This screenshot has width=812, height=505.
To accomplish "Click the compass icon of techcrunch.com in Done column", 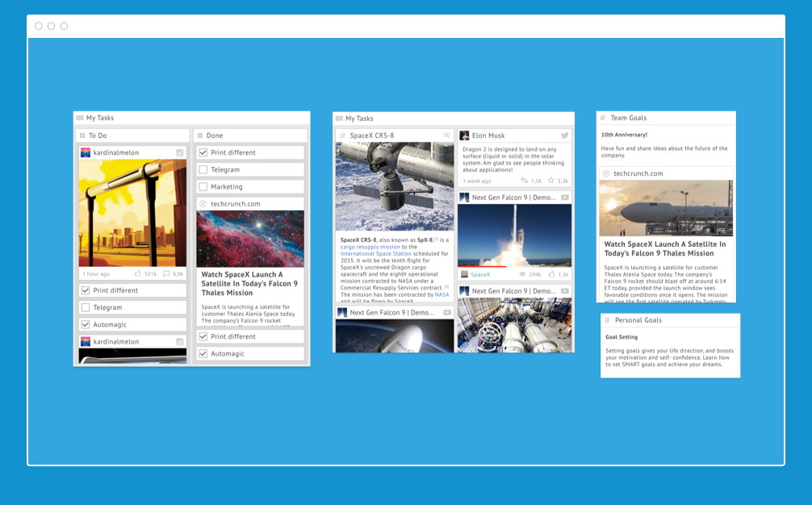I will (x=203, y=204).
